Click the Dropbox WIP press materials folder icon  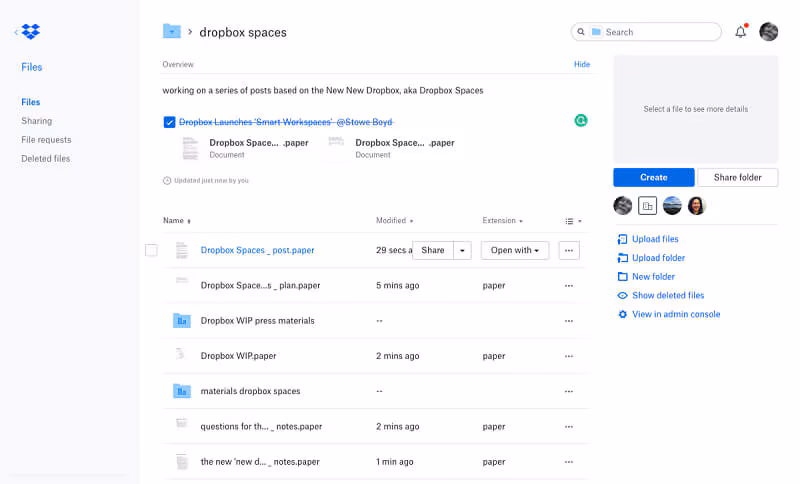(182, 321)
